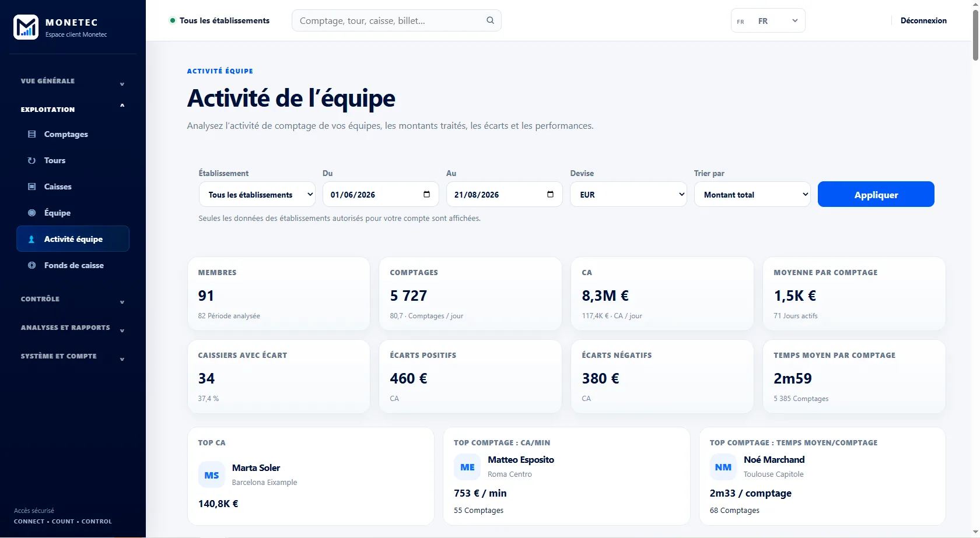
Task: Click the 140,8K € top CA amount
Action: coord(218,504)
